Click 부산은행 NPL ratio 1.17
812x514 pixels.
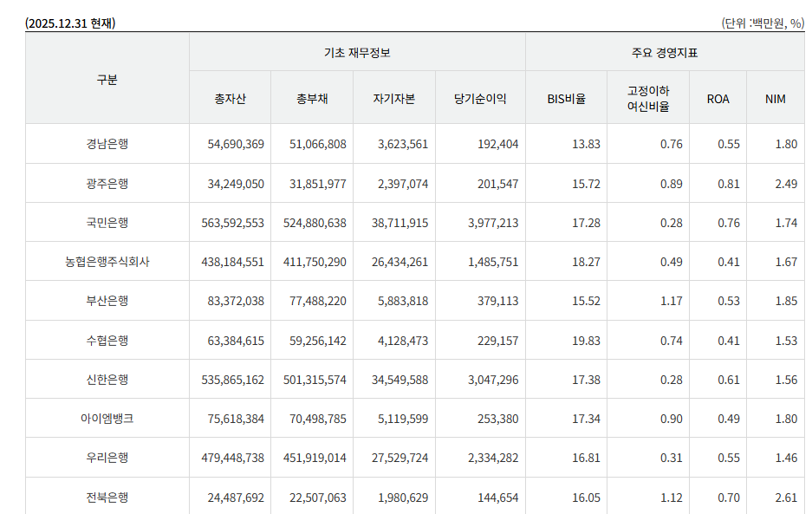pos(671,301)
